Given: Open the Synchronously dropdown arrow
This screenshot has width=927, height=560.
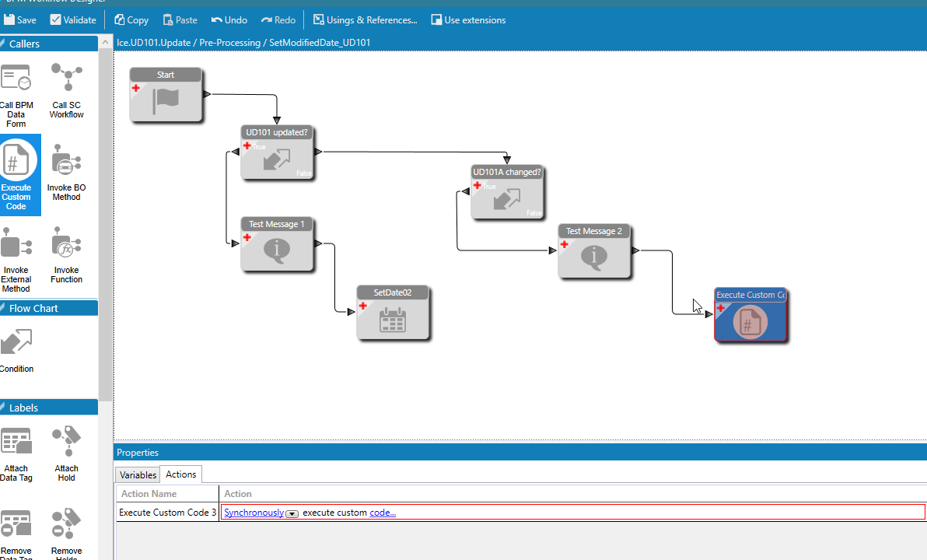Looking at the screenshot, I should 292,513.
